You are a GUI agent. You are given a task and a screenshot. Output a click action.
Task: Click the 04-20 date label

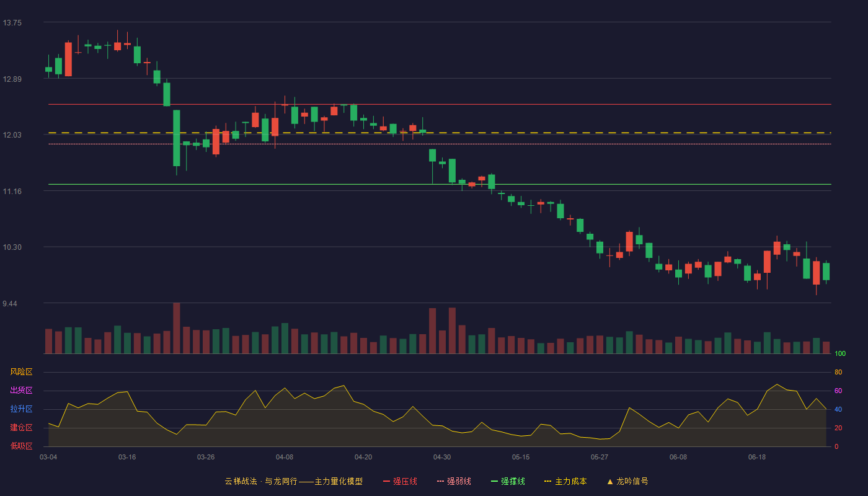pos(363,457)
